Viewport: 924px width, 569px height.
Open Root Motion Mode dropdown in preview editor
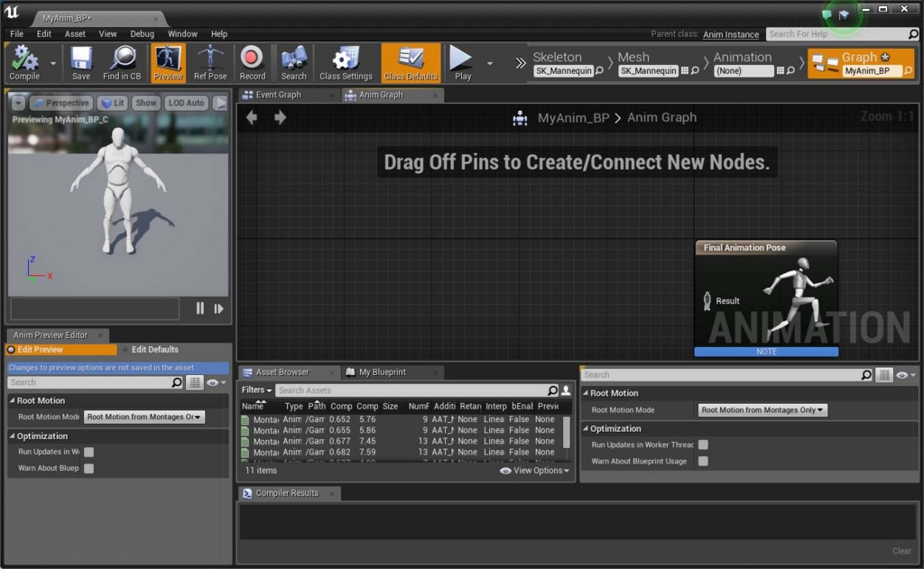[144, 417]
